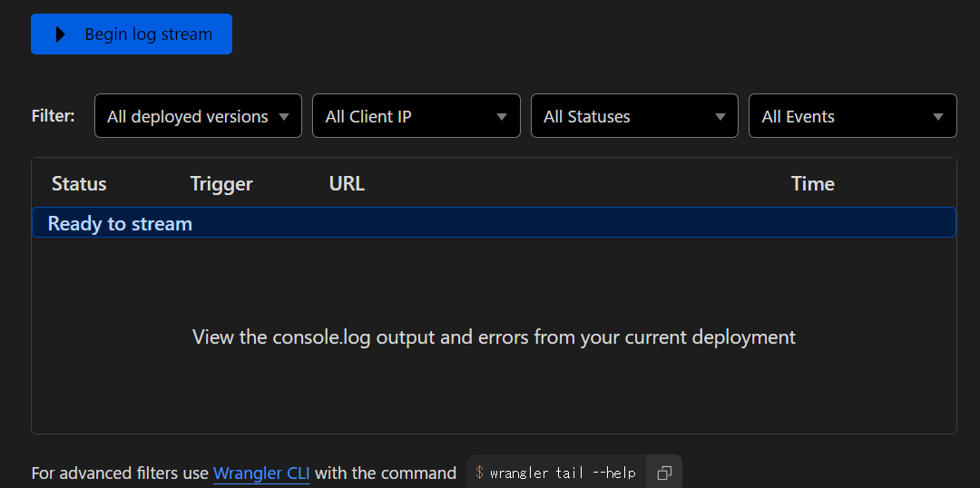Expand the All Statuses filter
This screenshot has width=980, height=488.
634,115
